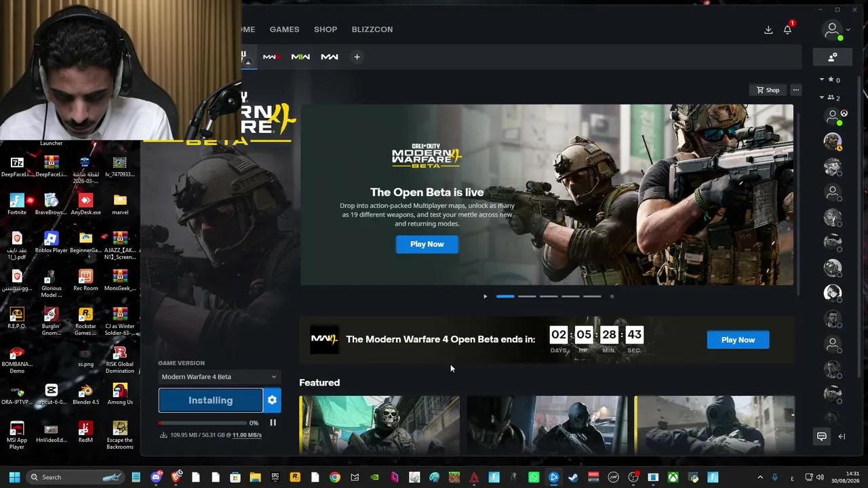Select the first carousel slide indicator
This screenshot has width=868, height=488.
click(505, 296)
